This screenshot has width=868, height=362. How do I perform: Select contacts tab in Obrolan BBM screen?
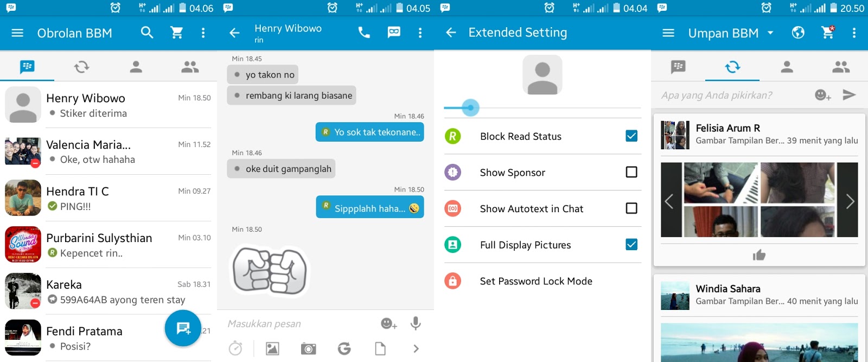click(136, 67)
